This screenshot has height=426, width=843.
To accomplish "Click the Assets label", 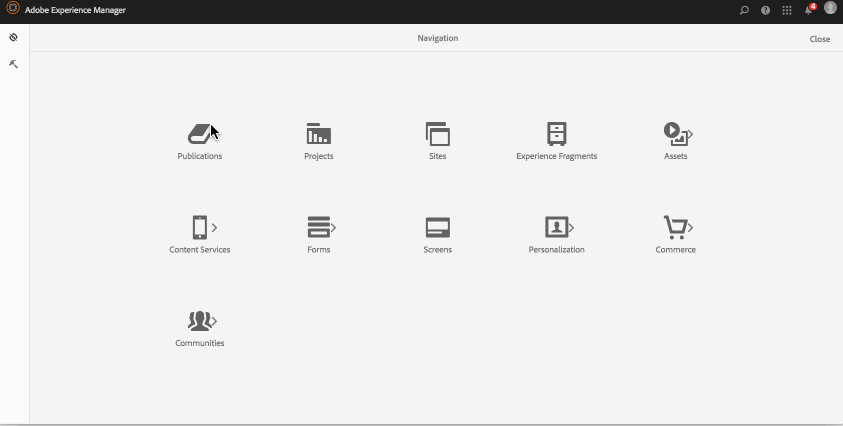I will (x=675, y=156).
